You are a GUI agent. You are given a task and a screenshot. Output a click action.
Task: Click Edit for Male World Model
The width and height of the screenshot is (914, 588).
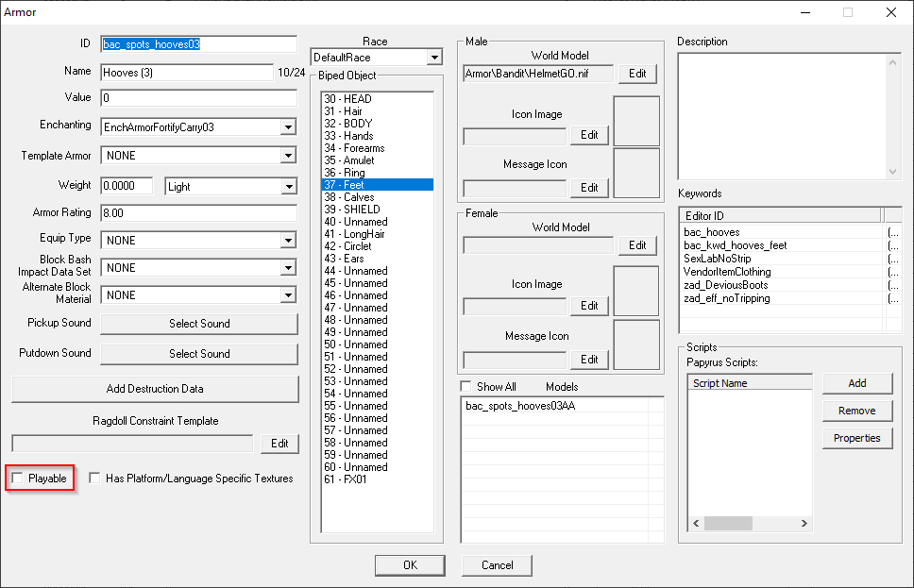(637, 74)
